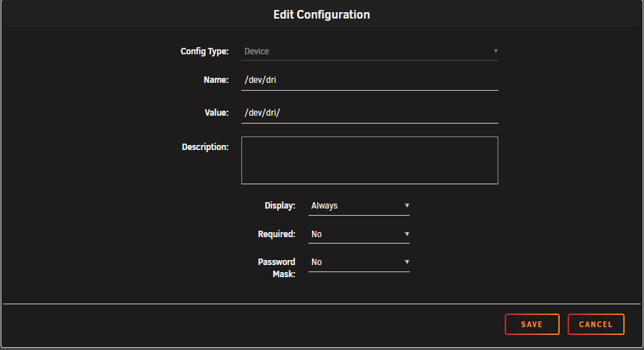Open the Display dropdown set to Always

(x=358, y=206)
